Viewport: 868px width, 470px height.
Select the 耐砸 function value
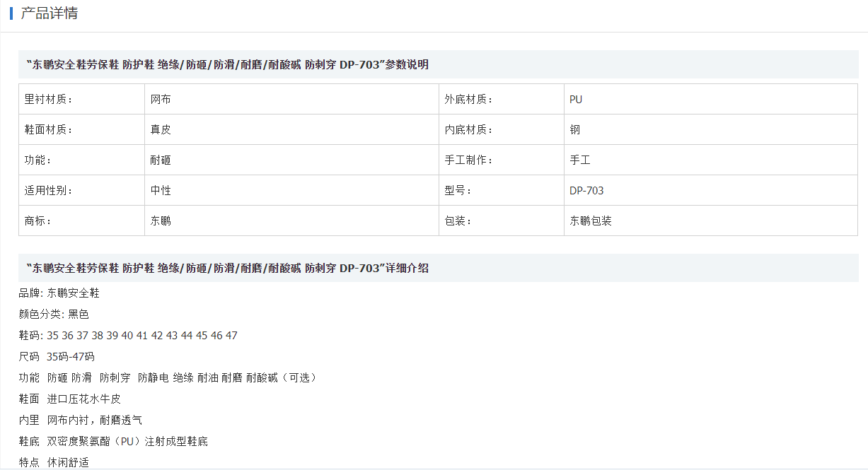pos(292,160)
